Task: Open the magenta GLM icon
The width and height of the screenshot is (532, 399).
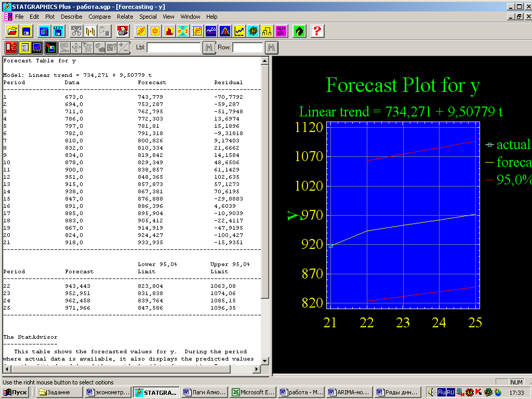Action: tap(281, 31)
